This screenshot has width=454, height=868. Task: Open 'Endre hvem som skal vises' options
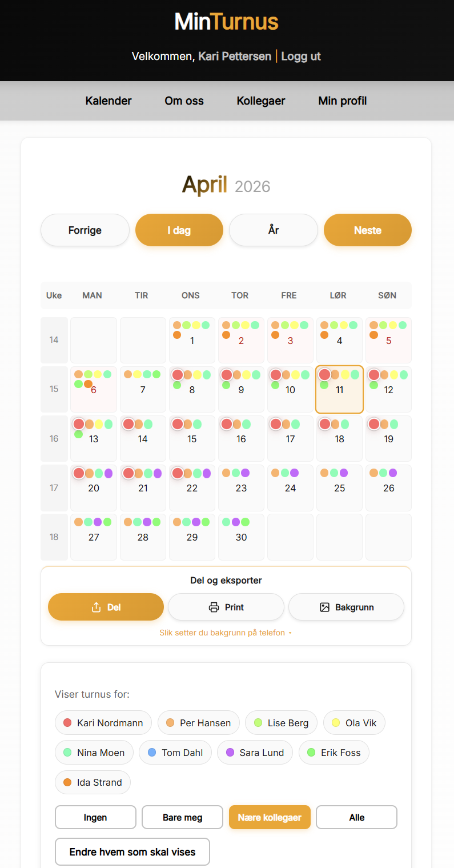coord(132,852)
